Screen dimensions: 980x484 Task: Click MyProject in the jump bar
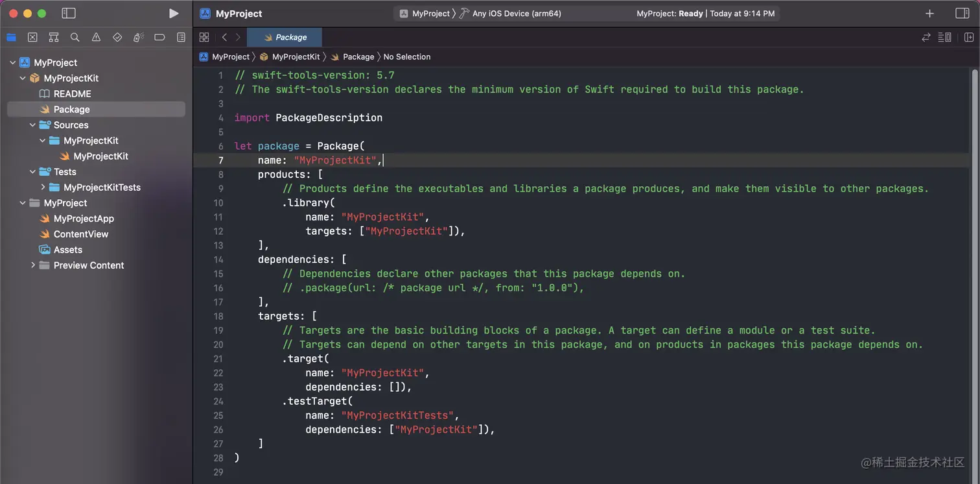tap(224, 57)
